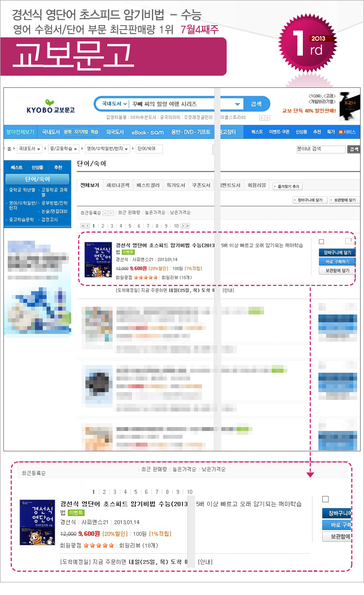This screenshot has width=364, height=595.
Task: Switch to the 특가도서 tab
Action: [x=175, y=185]
